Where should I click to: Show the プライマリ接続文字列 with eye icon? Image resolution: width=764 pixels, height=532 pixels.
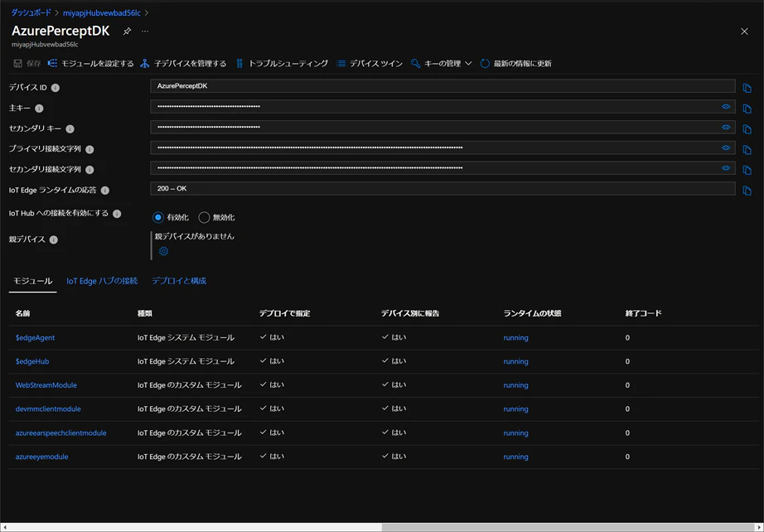[726, 148]
